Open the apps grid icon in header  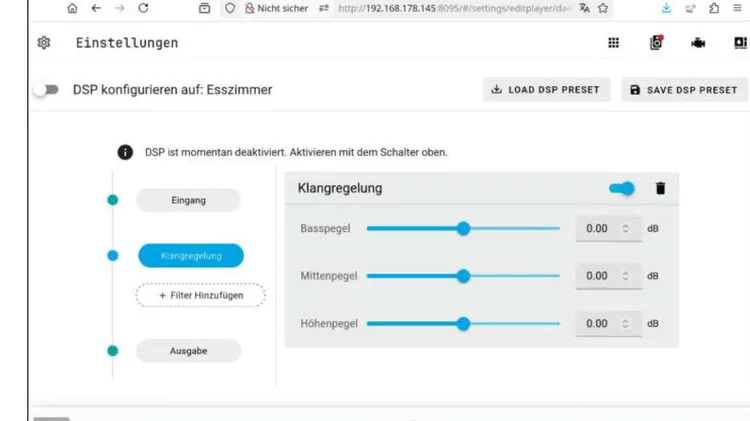[x=614, y=43]
